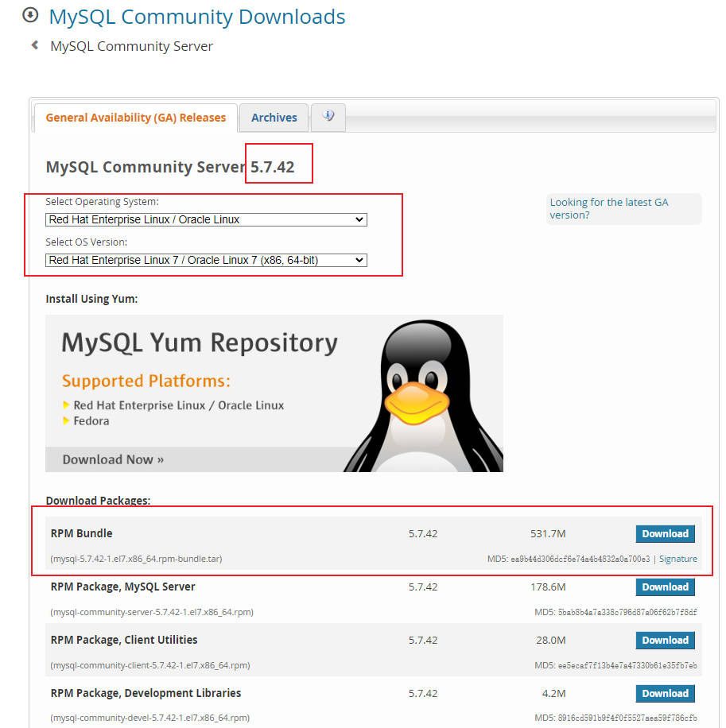Download RPM Package, Client Utilities
The height and width of the screenshot is (728, 726).
click(x=665, y=640)
